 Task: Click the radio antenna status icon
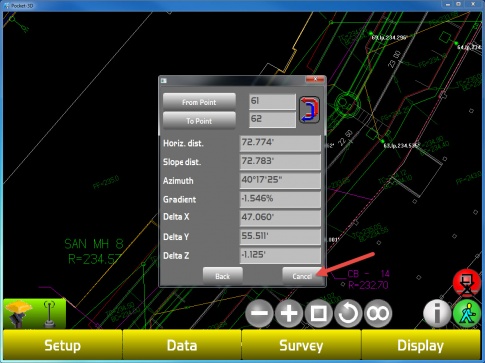49,314
